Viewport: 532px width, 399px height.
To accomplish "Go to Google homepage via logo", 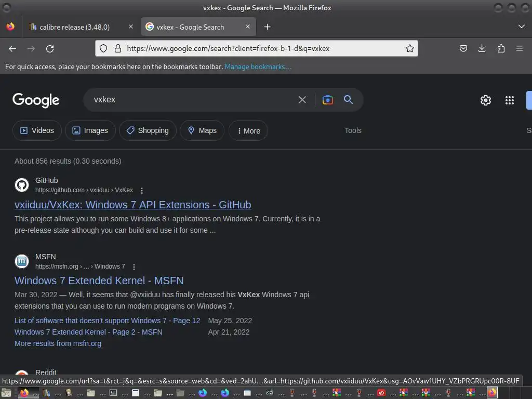I will coord(36,100).
